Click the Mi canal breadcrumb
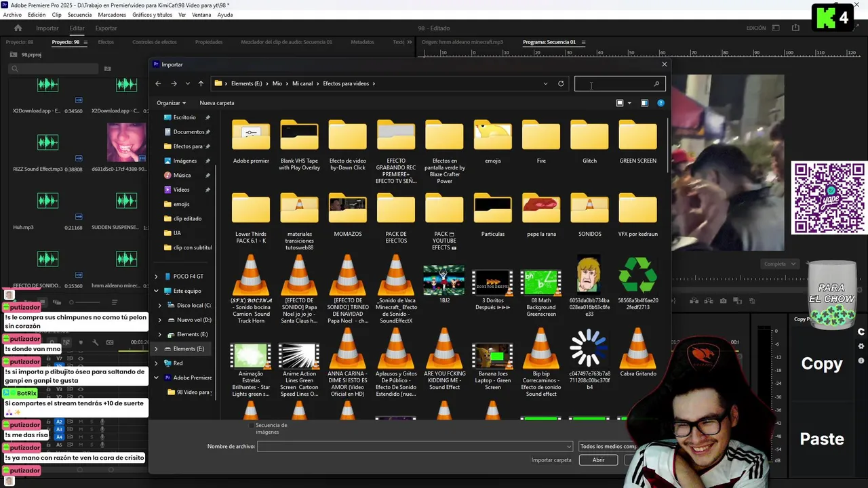Viewport: 868px width, 488px height. click(x=302, y=83)
